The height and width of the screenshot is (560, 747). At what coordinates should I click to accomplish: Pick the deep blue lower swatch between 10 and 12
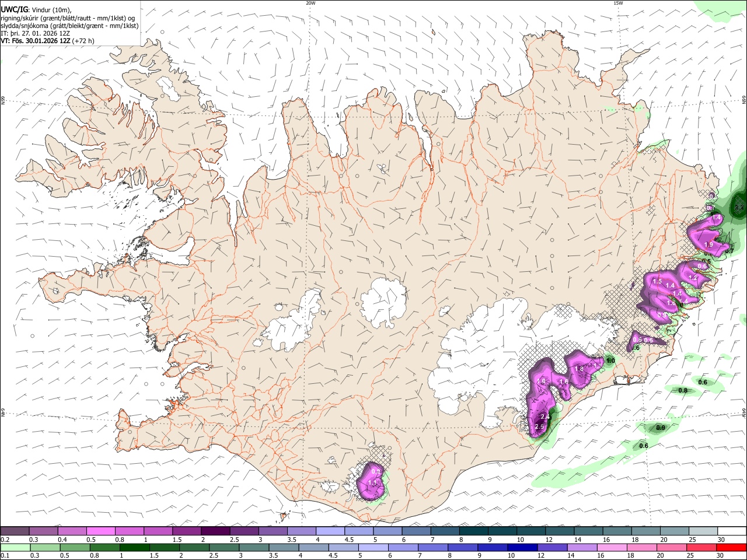(x=522, y=547)
